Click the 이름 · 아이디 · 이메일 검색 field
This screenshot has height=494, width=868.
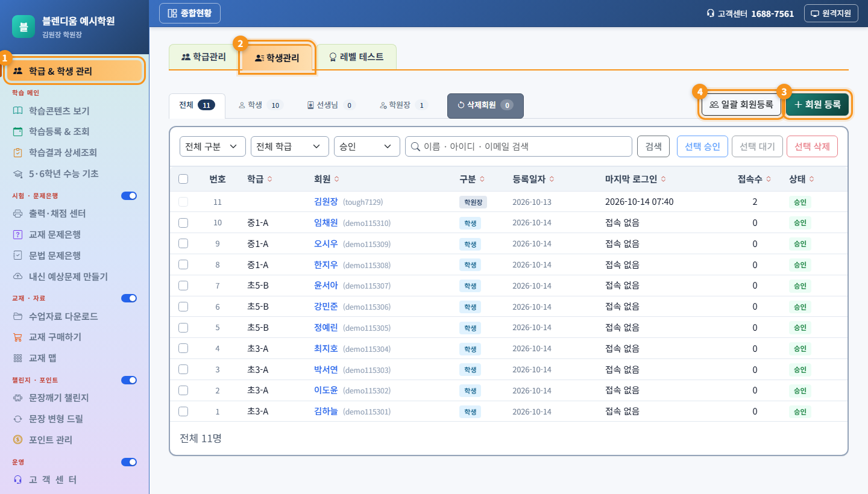[518, 146]
